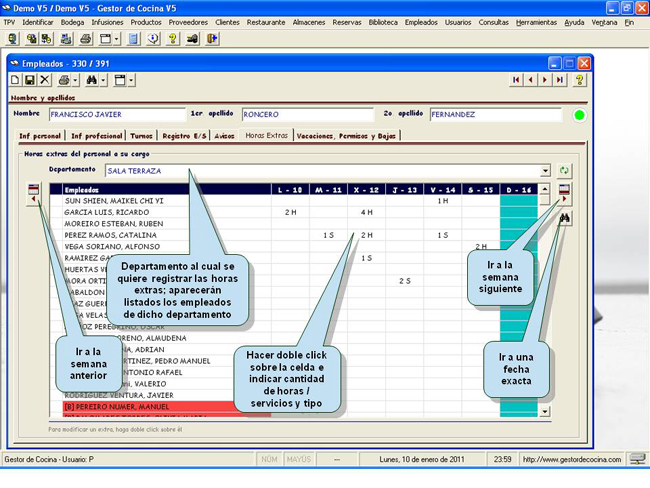Expand the Departamento dropdown
650x488 pixels.
(544, 171)
